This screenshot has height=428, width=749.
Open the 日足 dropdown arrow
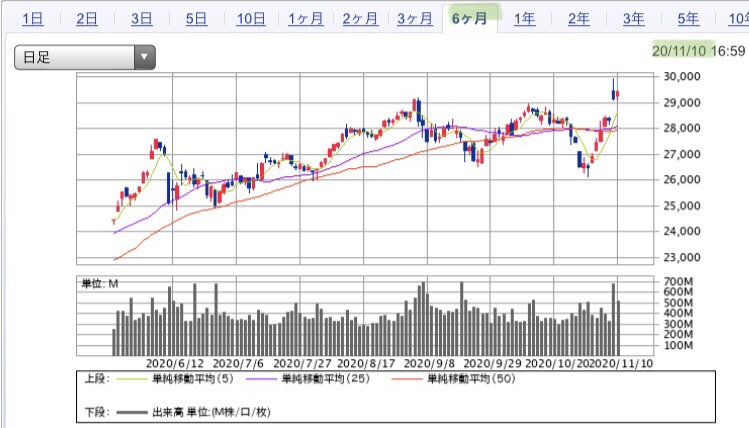pyautogui.click(x=144, y=57)
